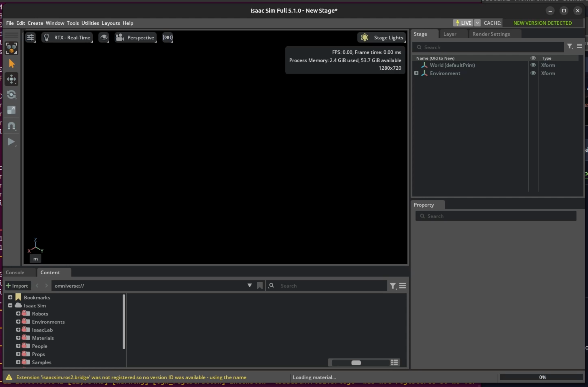The width and height of the screenshot is (588, 387).
Task: Click the Import button in the Content panel
Action: (17, 285)
